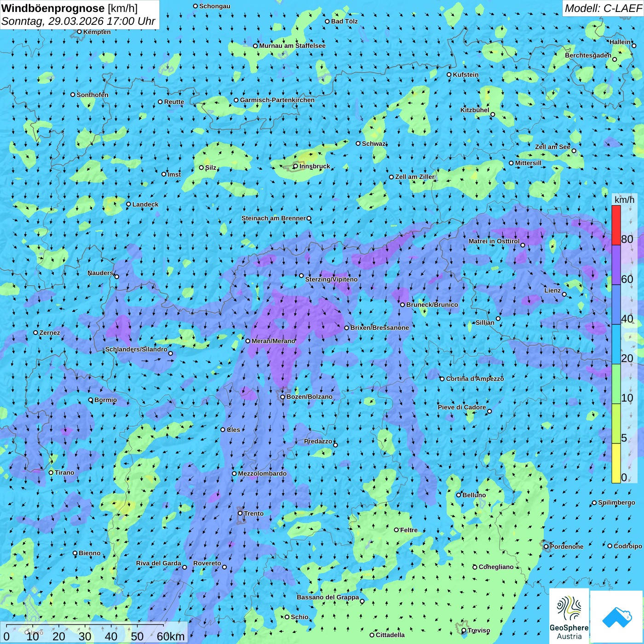Click the Schlanders/Silandro label
The image size is (644, 644).
click(x=136, y=349)
